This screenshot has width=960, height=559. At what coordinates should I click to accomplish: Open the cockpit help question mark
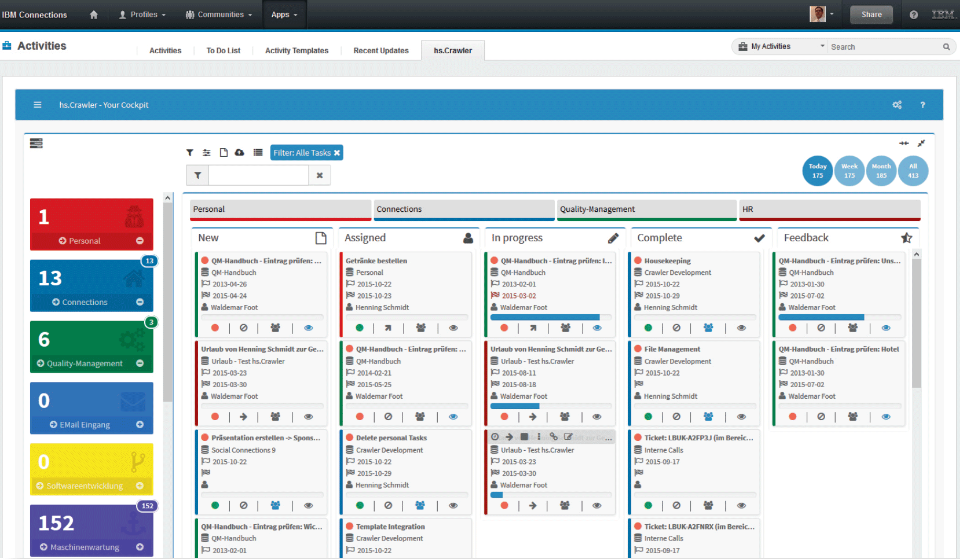[x=922, y=105]
